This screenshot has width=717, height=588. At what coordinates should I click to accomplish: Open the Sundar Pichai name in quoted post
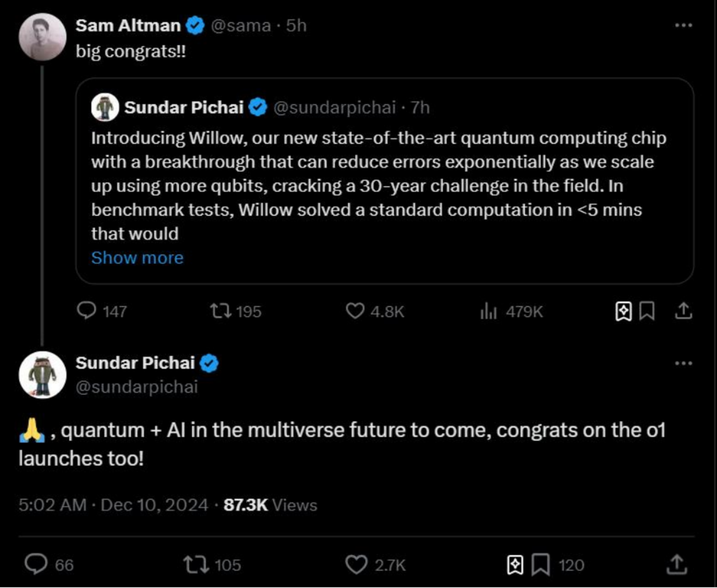click(x=183, y=108)
